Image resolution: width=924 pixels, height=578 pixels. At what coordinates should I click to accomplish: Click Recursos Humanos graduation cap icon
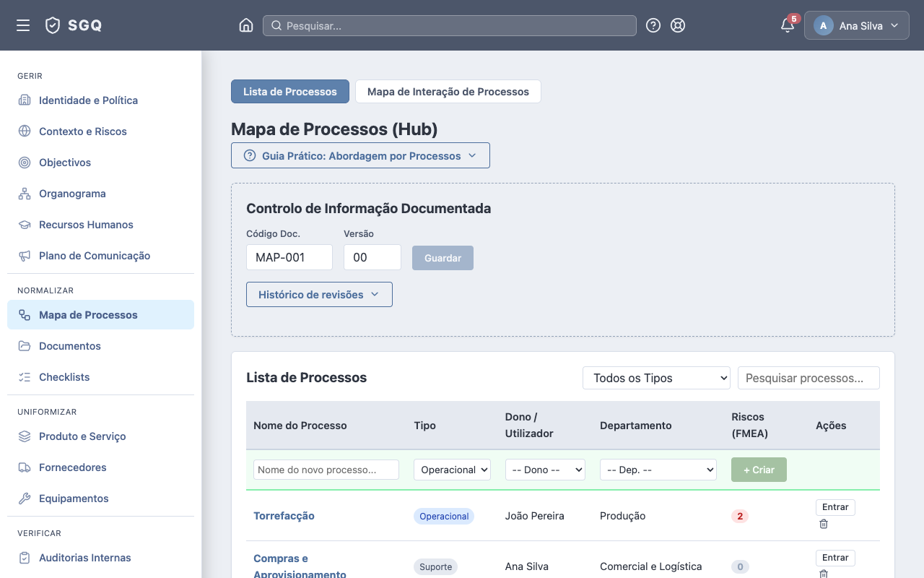[25, 225]
